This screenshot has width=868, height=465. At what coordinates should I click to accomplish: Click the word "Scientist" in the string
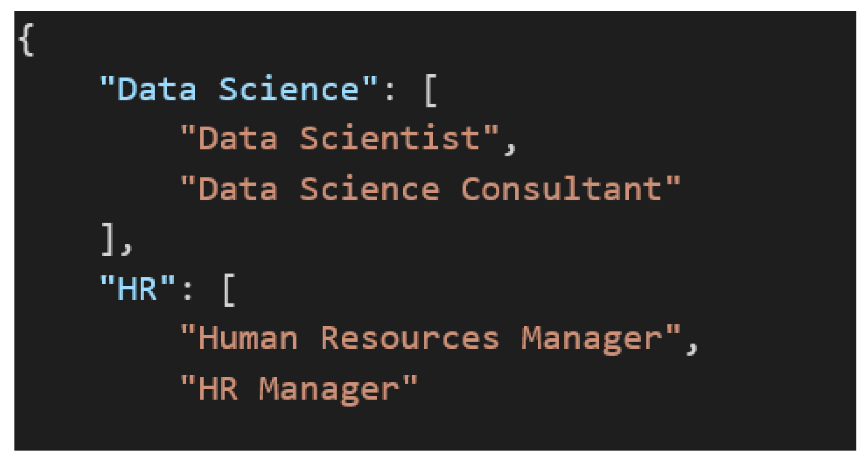tap(390, 139)
